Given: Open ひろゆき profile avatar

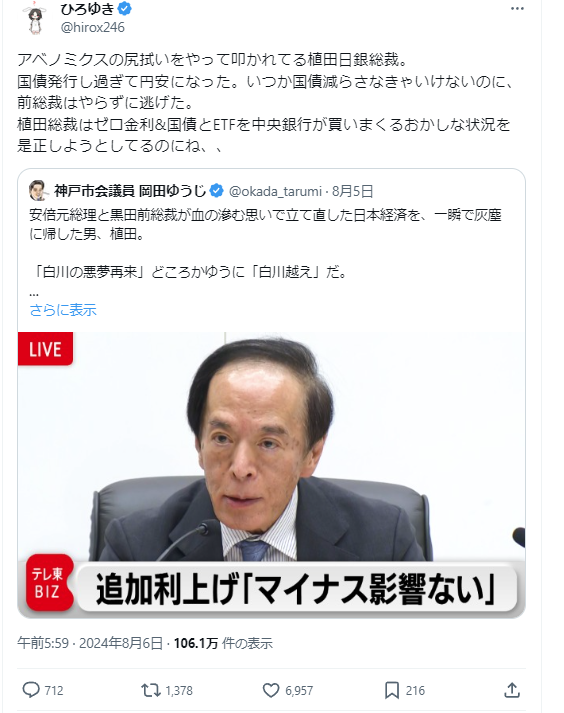Looking at the screenshot, I should [35, 18].
